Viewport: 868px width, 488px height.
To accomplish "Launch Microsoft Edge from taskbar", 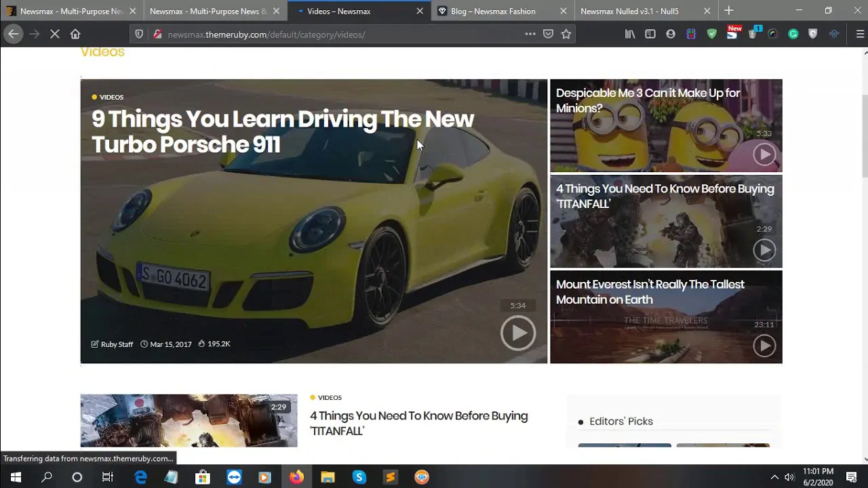I will click(x=140, y=477).
